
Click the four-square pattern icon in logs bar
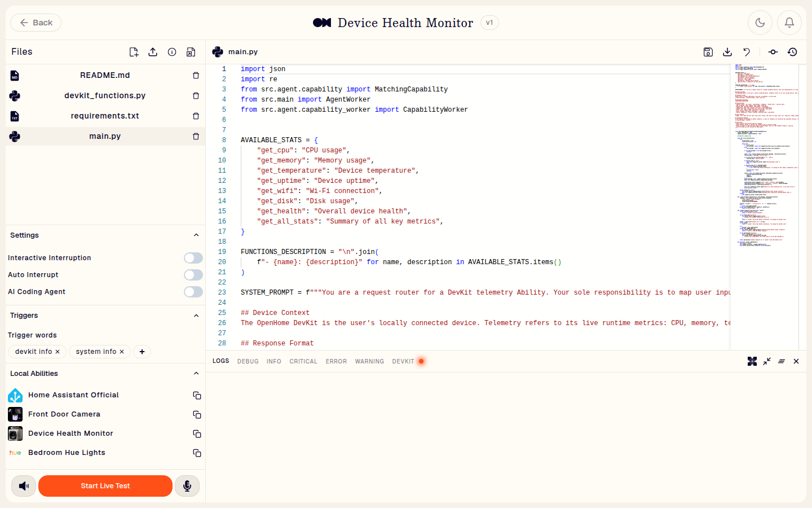pos(752,361)
